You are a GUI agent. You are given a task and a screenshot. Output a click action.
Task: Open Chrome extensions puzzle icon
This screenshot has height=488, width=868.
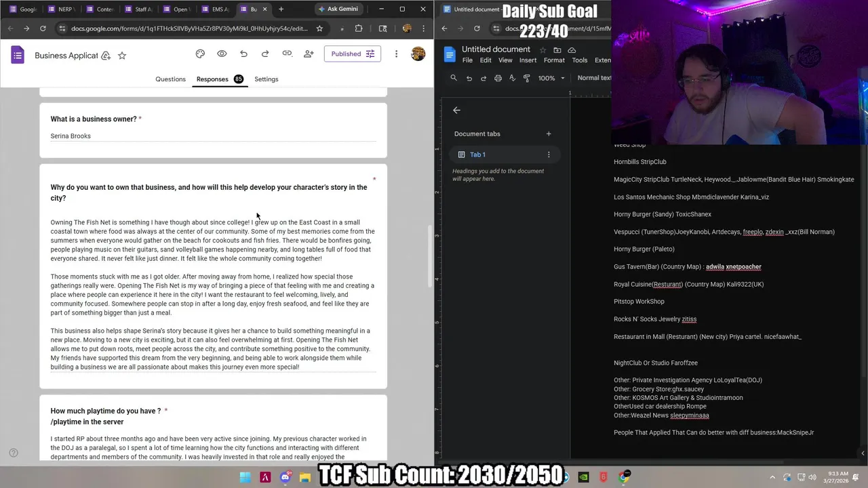tap(359, 28)
